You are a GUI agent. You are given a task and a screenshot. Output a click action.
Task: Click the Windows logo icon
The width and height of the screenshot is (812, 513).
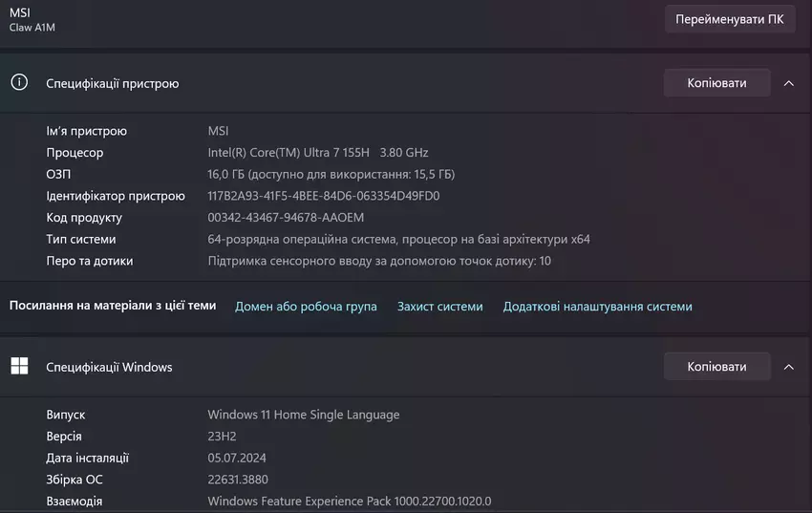point(19,366)
